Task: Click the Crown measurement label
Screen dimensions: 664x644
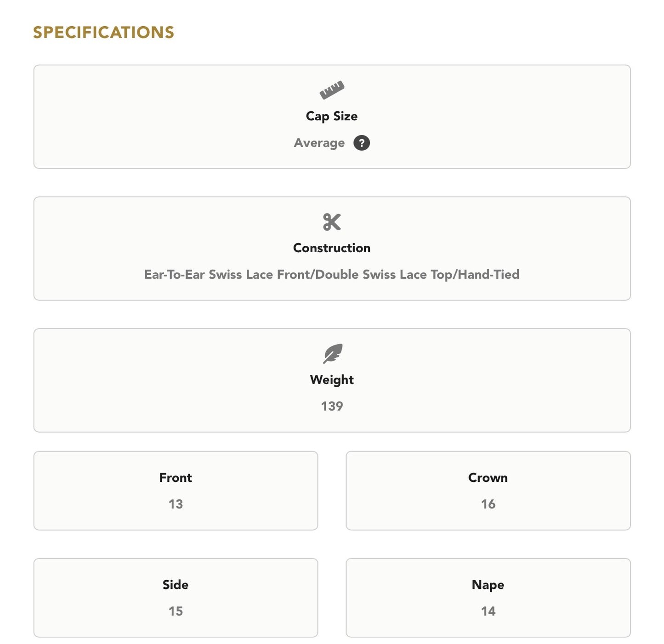Action: [x=488, y=478]
